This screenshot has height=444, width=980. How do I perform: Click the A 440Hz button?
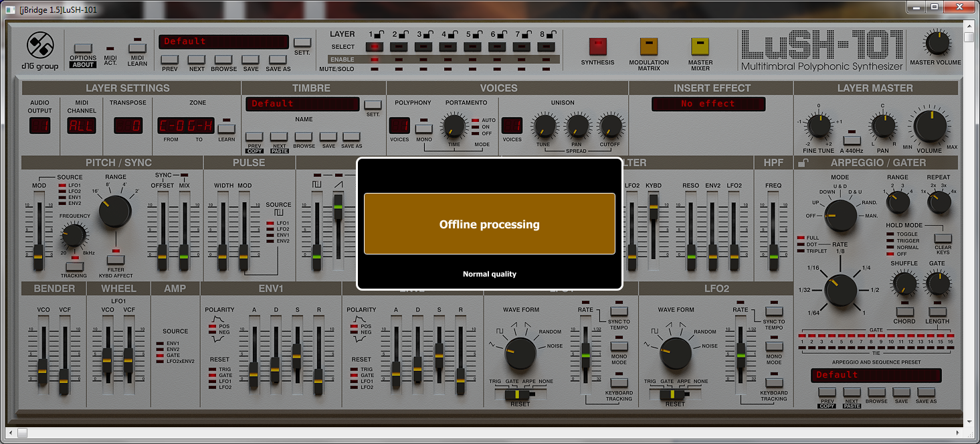point(851,140)
